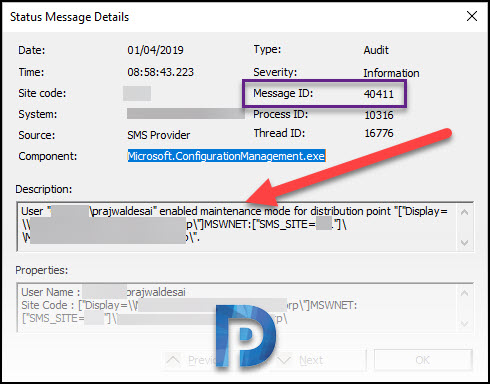Click the Thread ID label
The image size is (490, 384).
pos(279,133)
